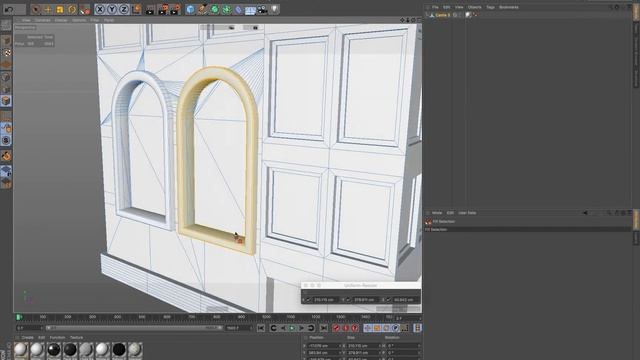Open Material Manager Create menu
The image size is (640, 360).
(x=27, y=338)
